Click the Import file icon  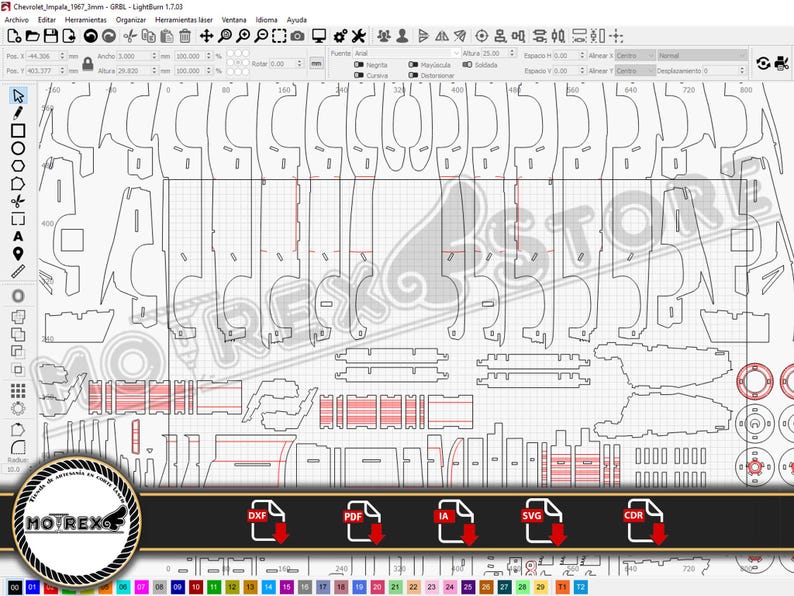[69, 36]
